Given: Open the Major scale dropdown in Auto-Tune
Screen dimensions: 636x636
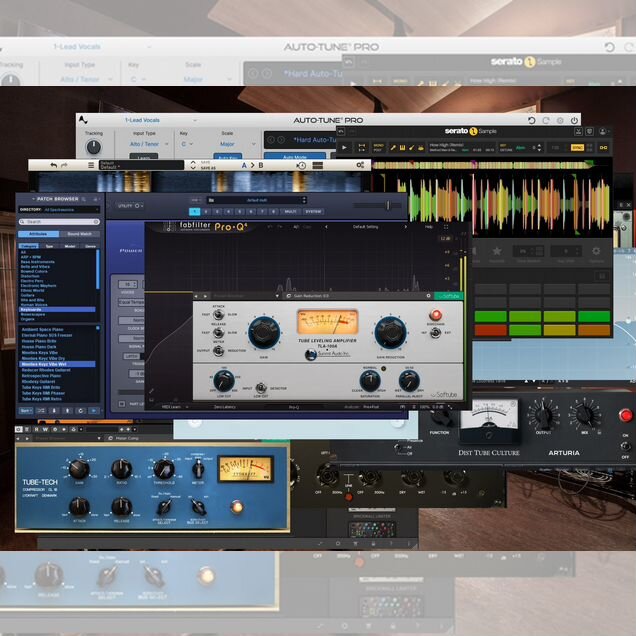Looking at the screenshot, I should (x=237, y=144).
